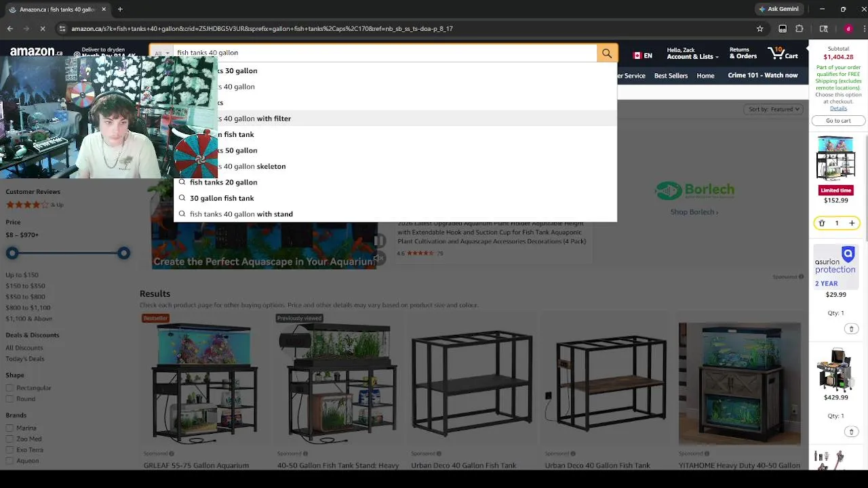This screenshot has width=868, height=488.
Task: Open the GRLEAF 55-75 Gallon Aquarium image
Action: [x=204, y=384]
